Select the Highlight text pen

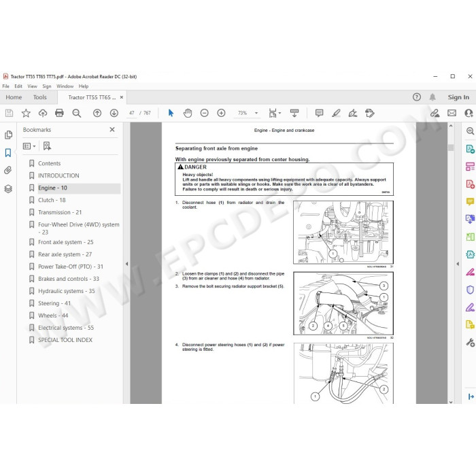click(x=336, y=114)
